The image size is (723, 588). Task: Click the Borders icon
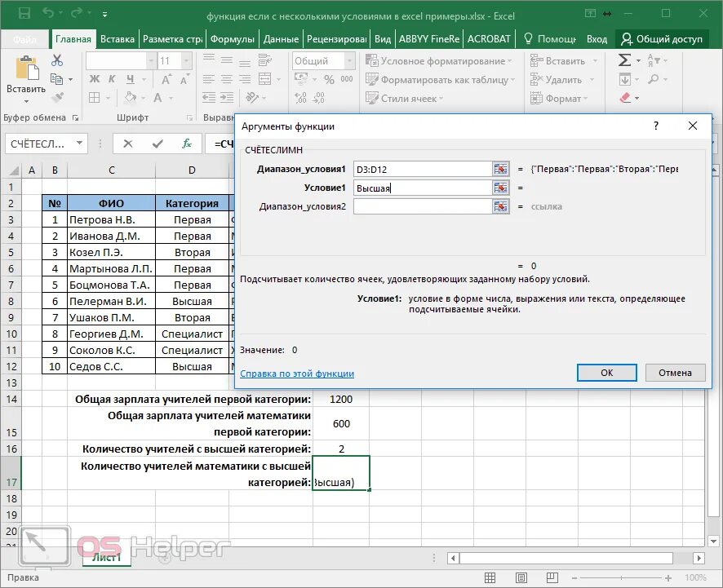tap(95, 98)
